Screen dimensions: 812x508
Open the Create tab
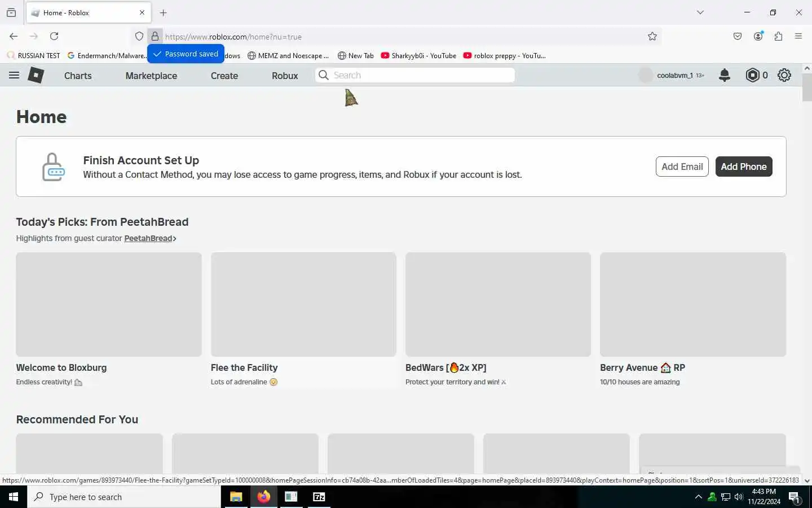tap(224, 76)
